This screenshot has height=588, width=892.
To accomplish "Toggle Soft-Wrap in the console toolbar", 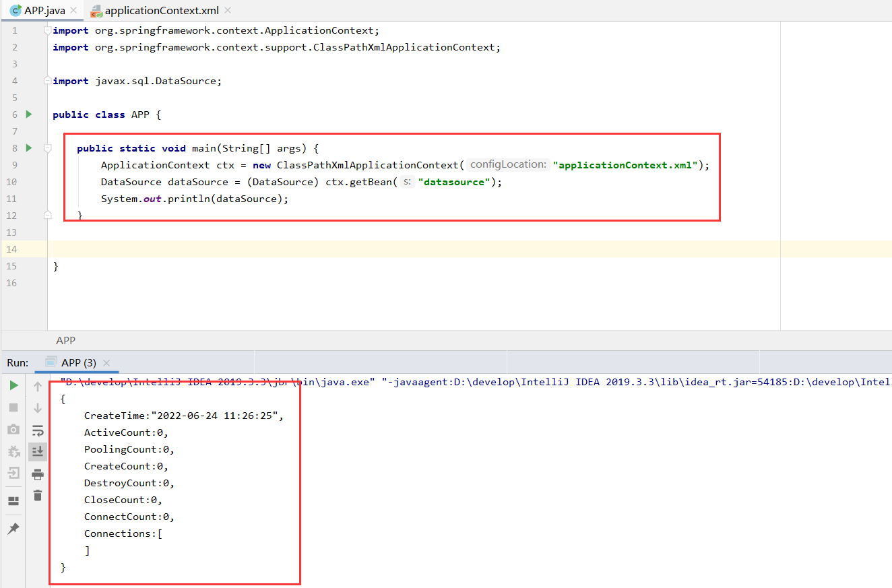I will pos(38,430).
